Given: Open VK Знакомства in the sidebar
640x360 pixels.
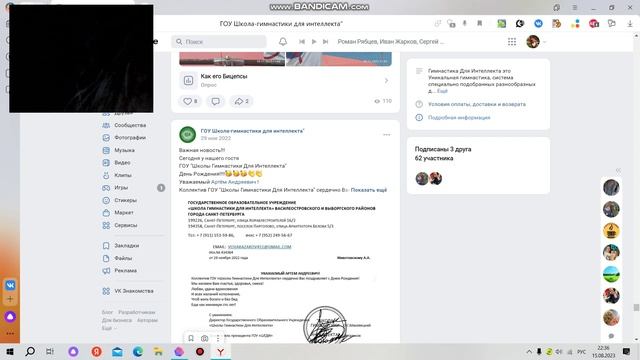Looking at the screenshot, I should pos(133,291).
